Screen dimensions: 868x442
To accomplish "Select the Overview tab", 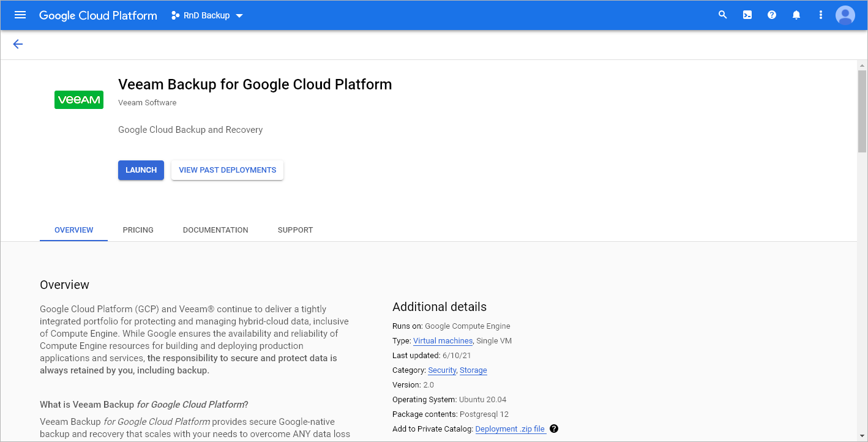I will pos(74,230).
